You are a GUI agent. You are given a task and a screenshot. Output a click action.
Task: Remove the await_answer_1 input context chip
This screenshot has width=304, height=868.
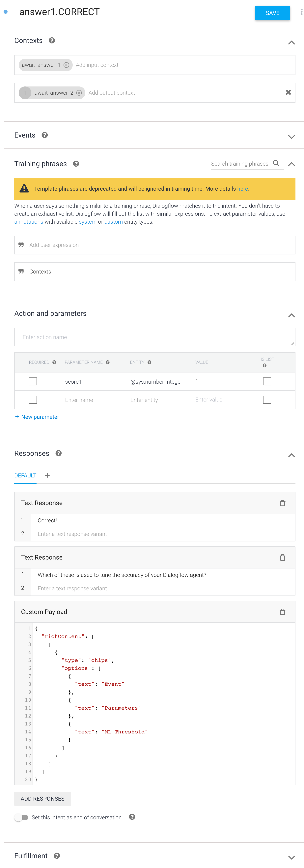66,65
